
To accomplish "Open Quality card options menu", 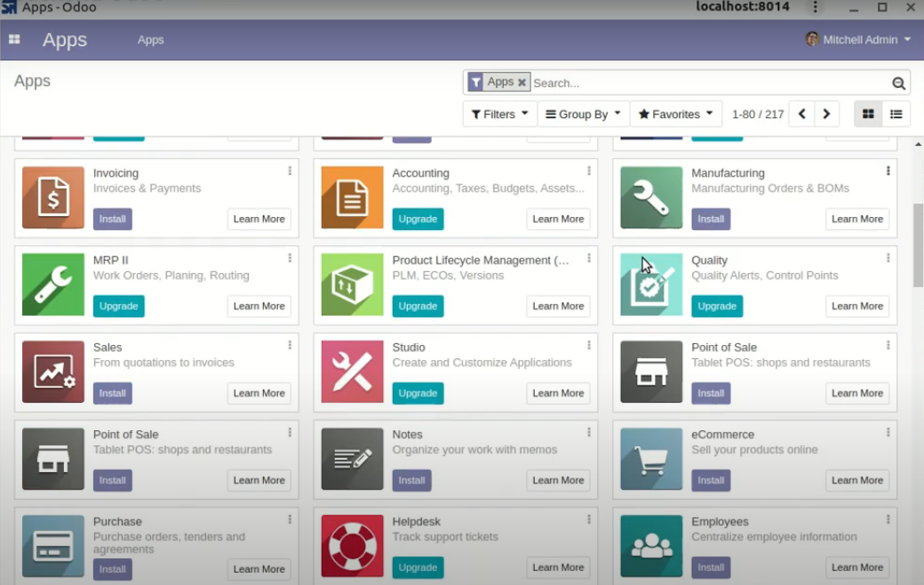I will coord(888,259).
